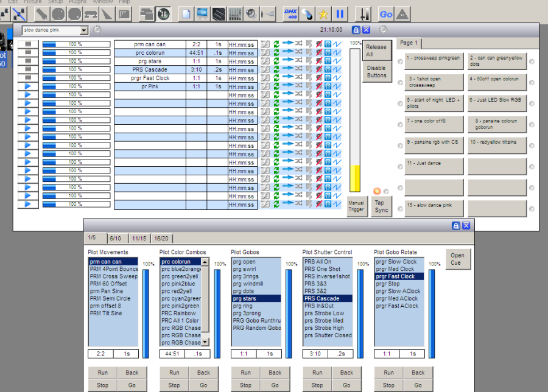Image resolution: width=548 pixels, height=392 pixels.
Task: Click the dark keyboard toolbar icon
Action: 219,15
